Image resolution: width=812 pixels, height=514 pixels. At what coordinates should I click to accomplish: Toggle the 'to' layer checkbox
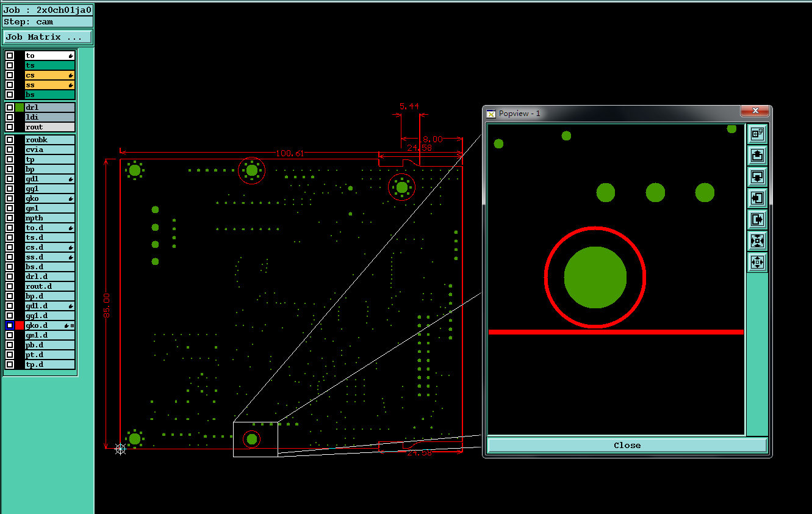[10, 56]
